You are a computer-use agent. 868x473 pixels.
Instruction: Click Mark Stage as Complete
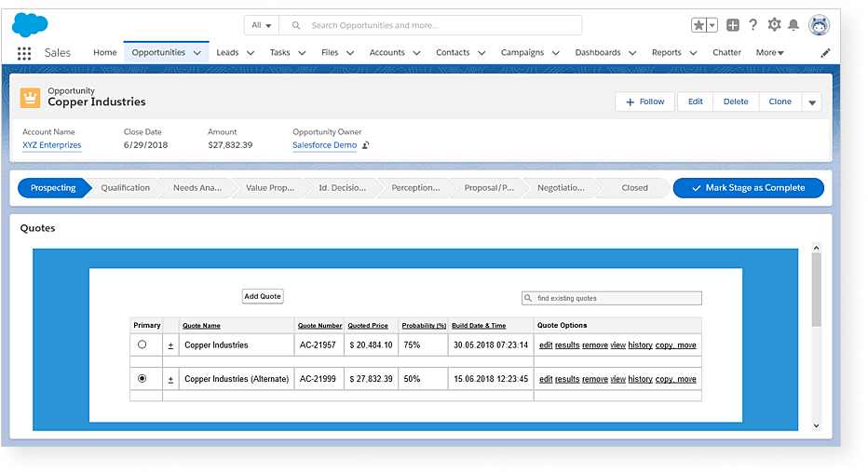(x=749, y=188)
